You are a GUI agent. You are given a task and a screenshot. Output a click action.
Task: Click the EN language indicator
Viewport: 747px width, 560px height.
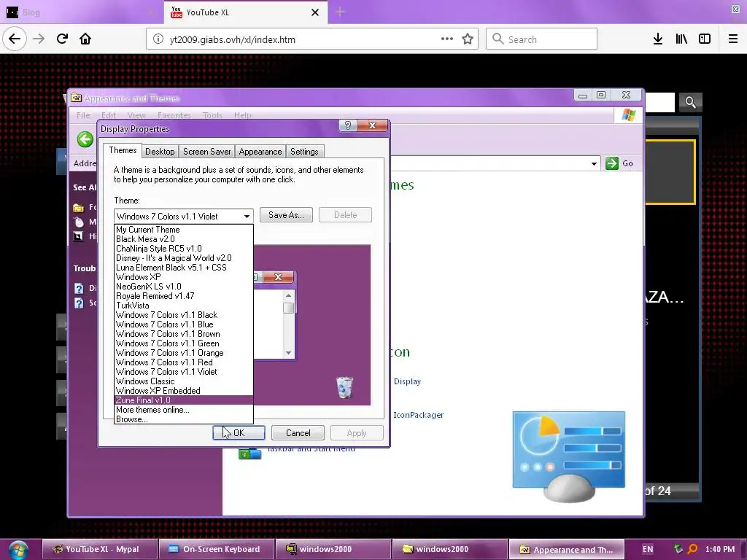648,549
